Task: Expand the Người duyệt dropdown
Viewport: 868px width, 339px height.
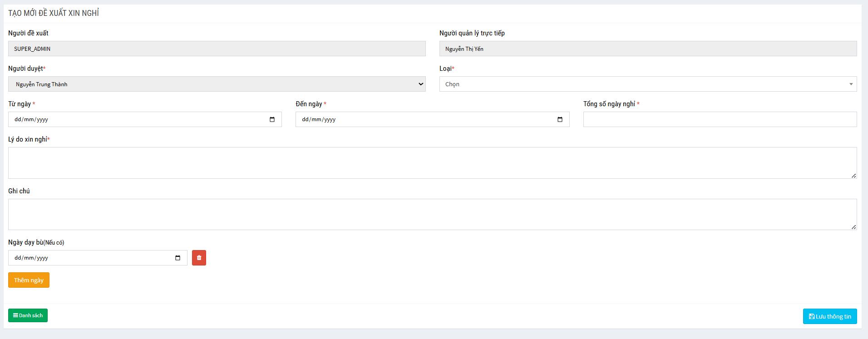Action: point(217,84)
